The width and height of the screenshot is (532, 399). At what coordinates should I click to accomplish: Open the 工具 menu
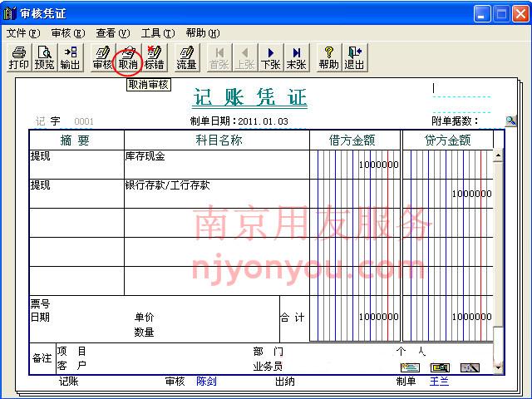pyautogui.click(x=157, y=33)
